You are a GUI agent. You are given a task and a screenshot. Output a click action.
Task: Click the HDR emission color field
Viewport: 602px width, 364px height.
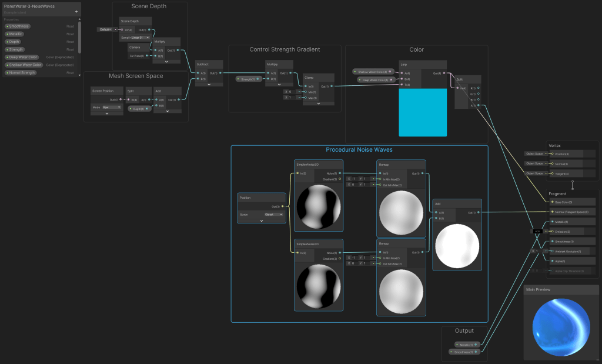[537, 231]
